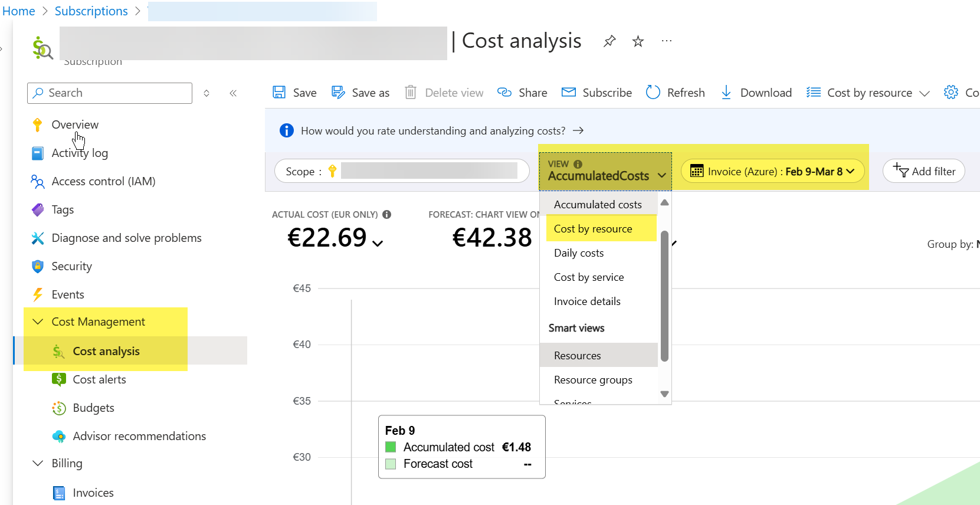Click the Overview key icon
The image size is (980, 505).
tap(38, 124)
